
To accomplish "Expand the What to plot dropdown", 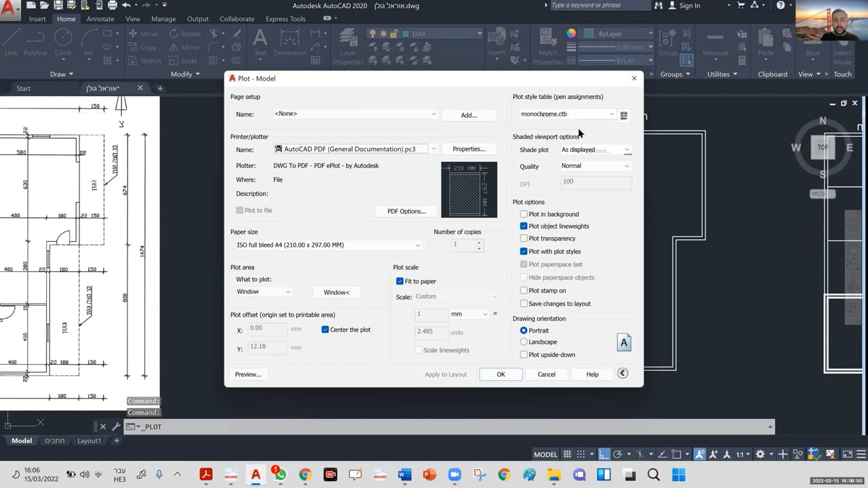I will 263,291.
